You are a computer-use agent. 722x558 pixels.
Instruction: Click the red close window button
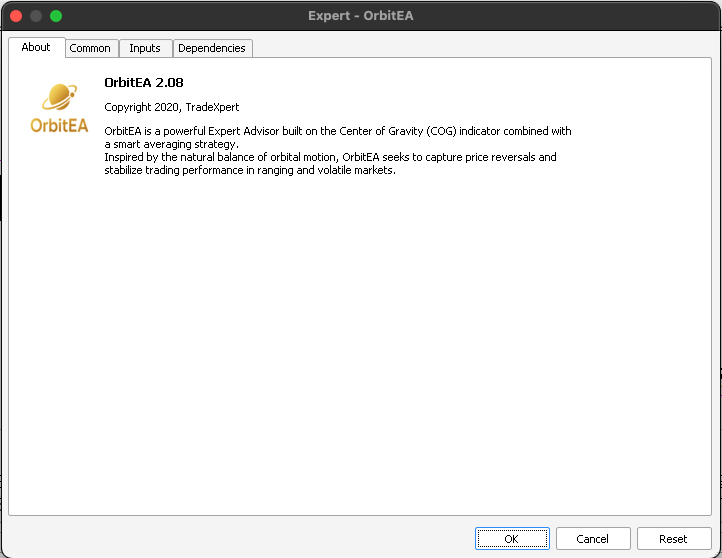[16, 16]
